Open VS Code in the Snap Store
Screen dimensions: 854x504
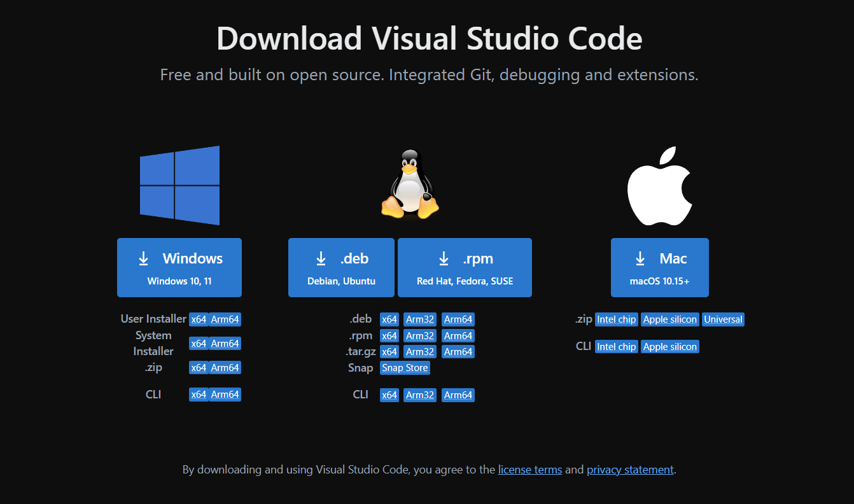point(404,367)
